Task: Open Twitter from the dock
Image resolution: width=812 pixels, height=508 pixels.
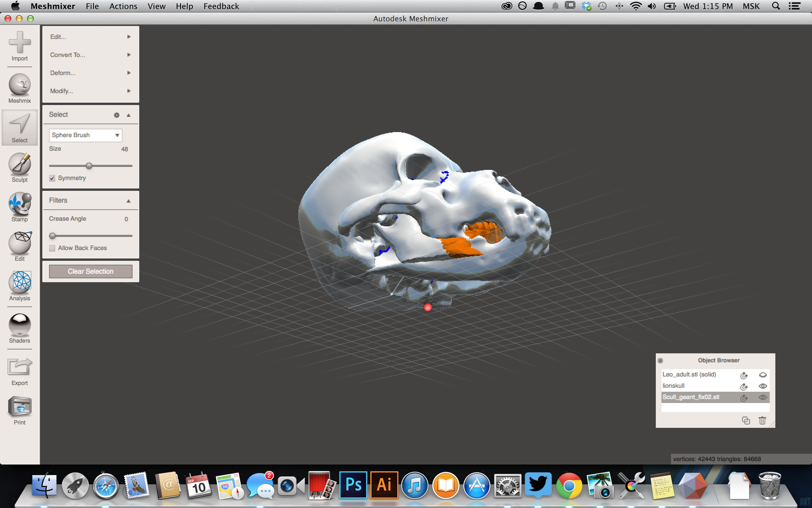Action: [x=538, y=485]
